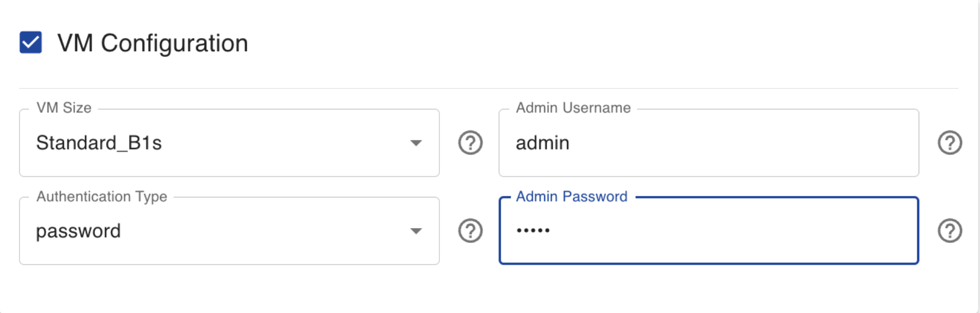Place the cursor on the admin text
The width and height of the screenshot is (980, 313).
click(x=542, y=143)
